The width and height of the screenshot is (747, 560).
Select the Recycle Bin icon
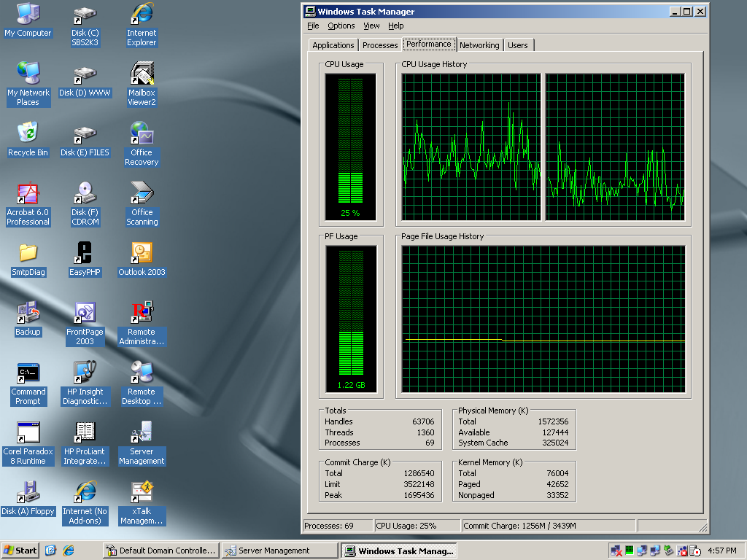click(x=28, y=140)
